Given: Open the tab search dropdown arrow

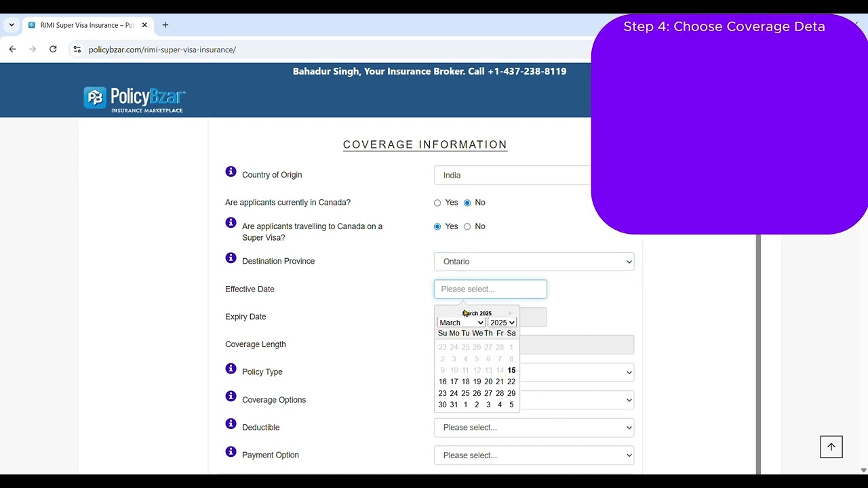Looking at the screenshot, I should 12,25.
